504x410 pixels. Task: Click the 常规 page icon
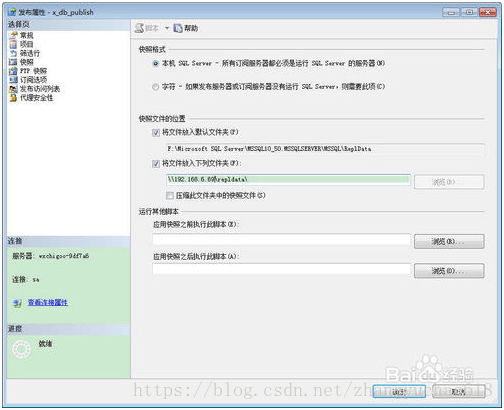[13, 35]
